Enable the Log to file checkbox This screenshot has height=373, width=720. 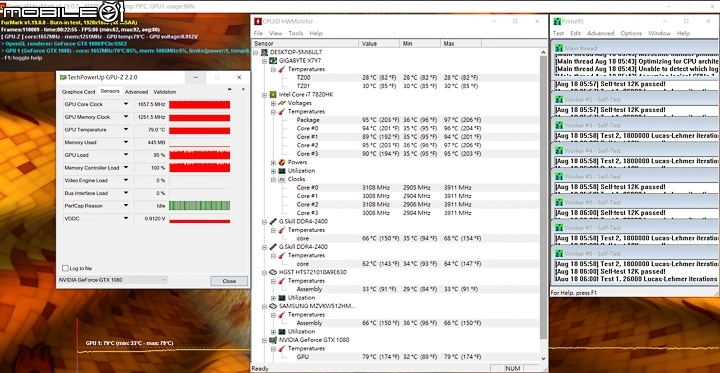pyautogui.click(x=65, y=268)
